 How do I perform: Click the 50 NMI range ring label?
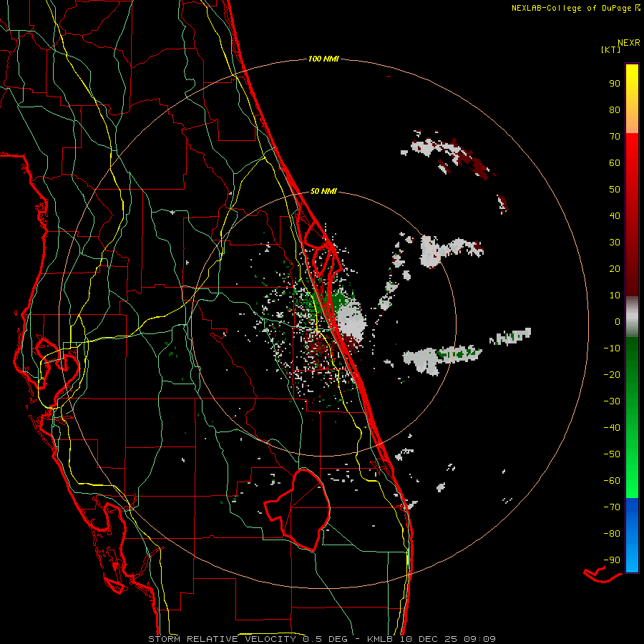pyautogui.click(x=323, y=191)
